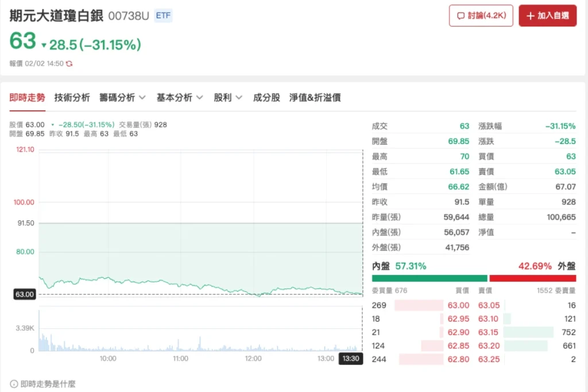588x392 pixels.
Task: Switch to the 技術分析 tab
Action: [72, 98]
